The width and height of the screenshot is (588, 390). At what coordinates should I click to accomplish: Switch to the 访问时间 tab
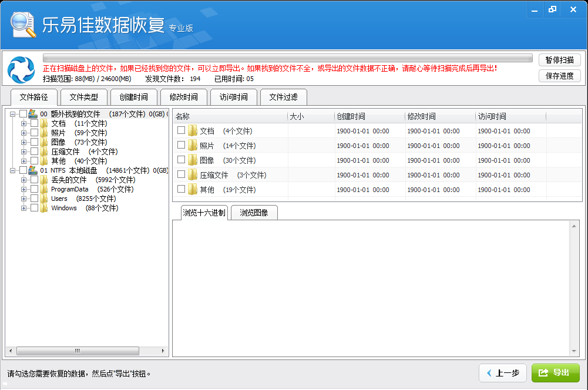click(x=234, y=97)
